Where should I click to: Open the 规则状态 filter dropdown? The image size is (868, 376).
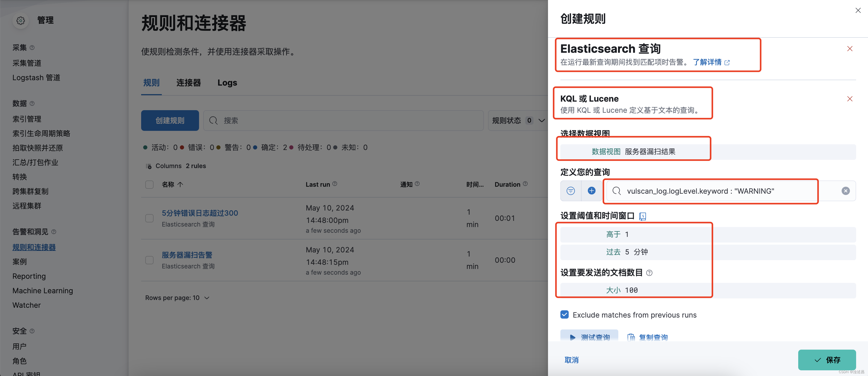[x=518, y=121]
